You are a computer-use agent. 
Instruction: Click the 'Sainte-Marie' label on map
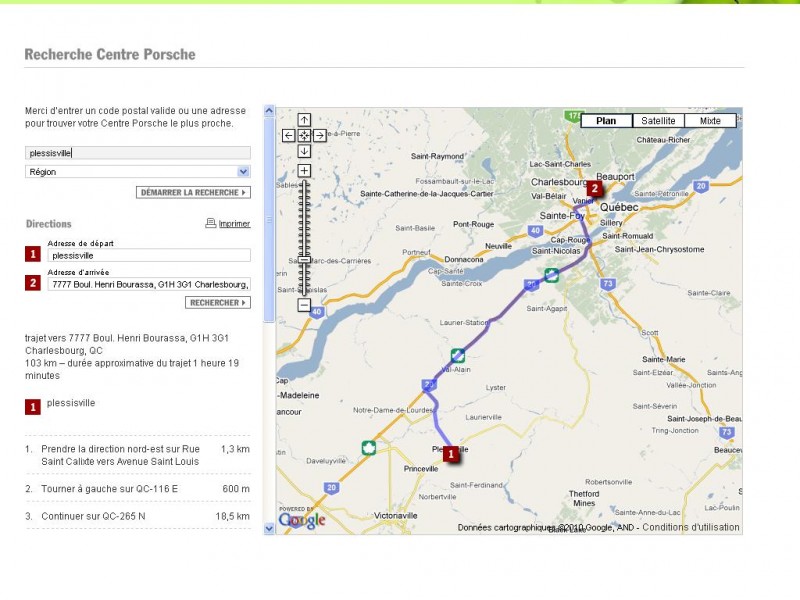click(x=663, y=359)
